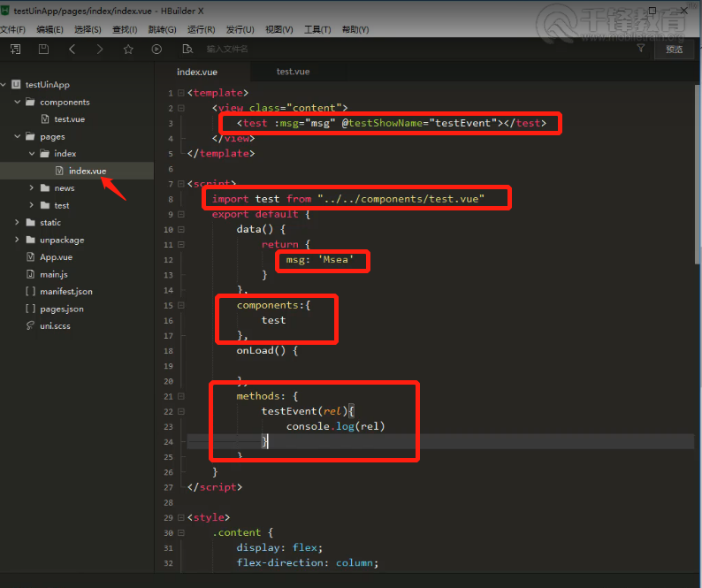Fold the template block at line 1
The width and height of the screenshot is (702, 588).
[181, 93]
